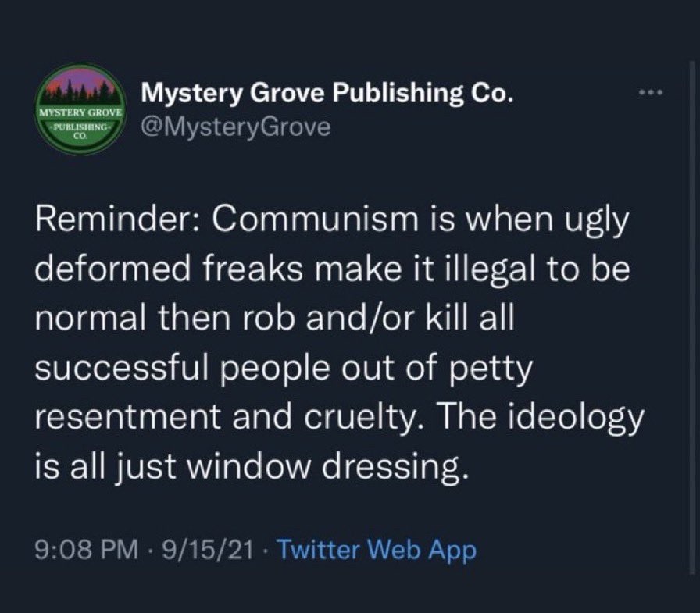Screen dimensions: 700x613
Task: Click the right-edge vertical scrollbar
Action: 691,317
